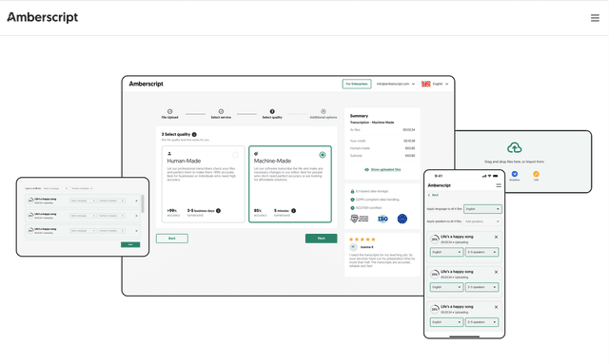Click the scrollbar in the tablet mockup
This screenshot has width=609, height=364.
143,203
